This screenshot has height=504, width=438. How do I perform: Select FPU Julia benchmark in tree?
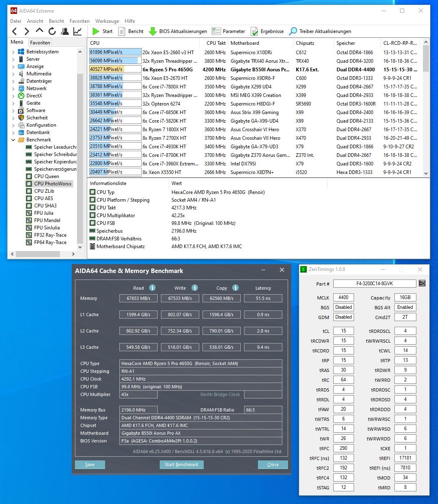pos(44,213)
